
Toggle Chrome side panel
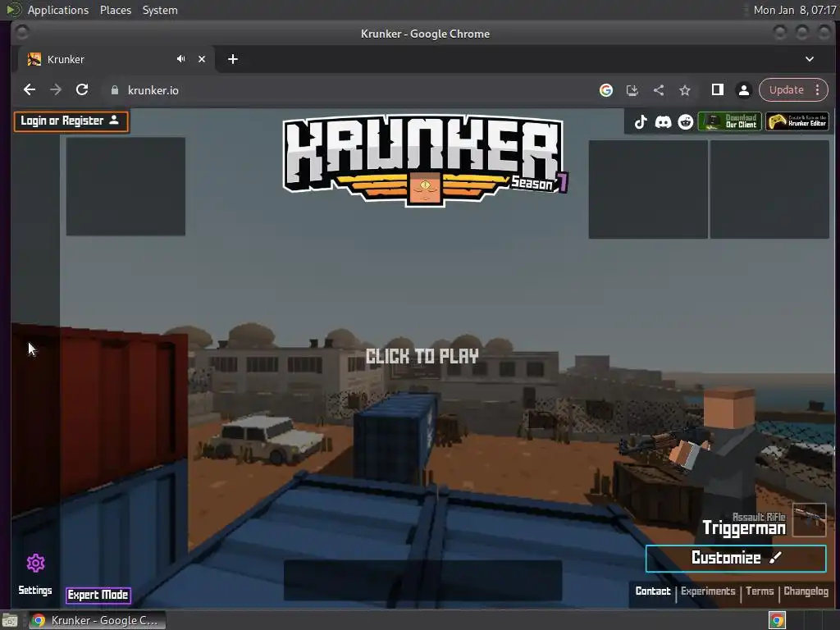(x=717, y=90)
